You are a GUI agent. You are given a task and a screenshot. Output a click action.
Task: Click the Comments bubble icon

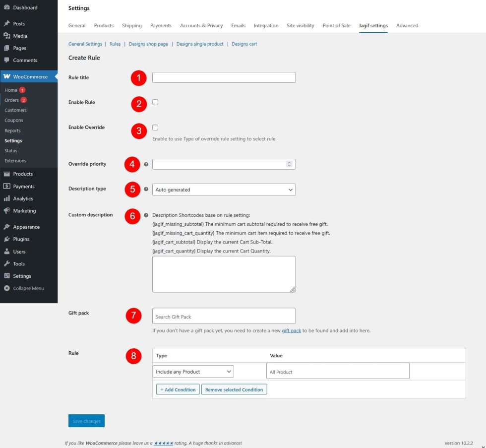6,60
